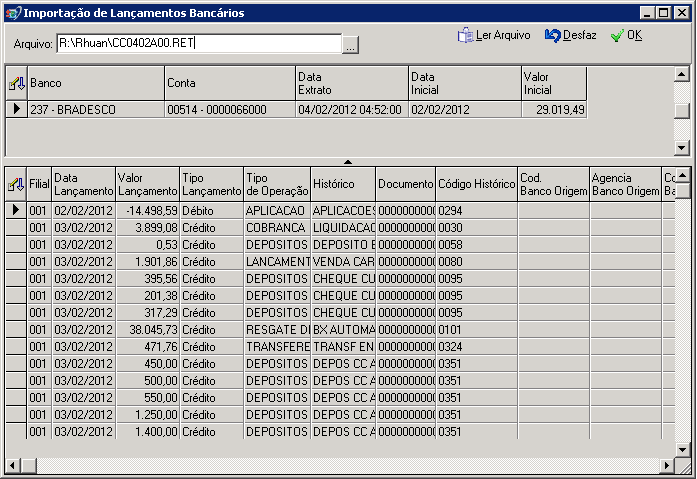Screen dimensions: 697x479
Task: Click the Ler Arquivo clipboard icon
Action: (465, 35)
